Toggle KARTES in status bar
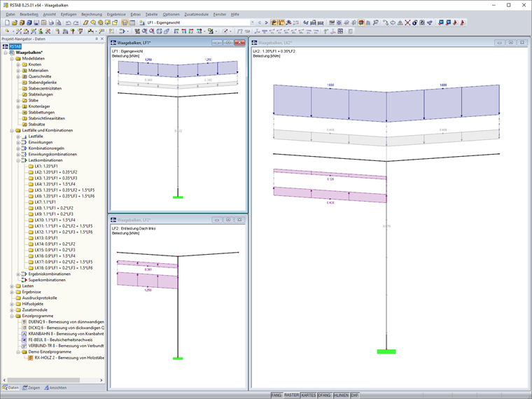532x399 pixels. pos(309,395)
